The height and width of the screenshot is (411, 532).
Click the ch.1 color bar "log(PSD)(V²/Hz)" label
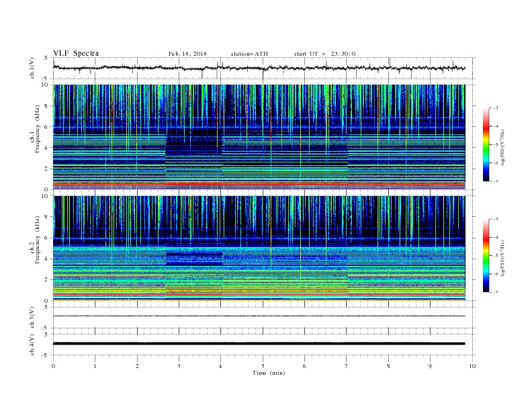pyautogui.click(x=502, y=147)
